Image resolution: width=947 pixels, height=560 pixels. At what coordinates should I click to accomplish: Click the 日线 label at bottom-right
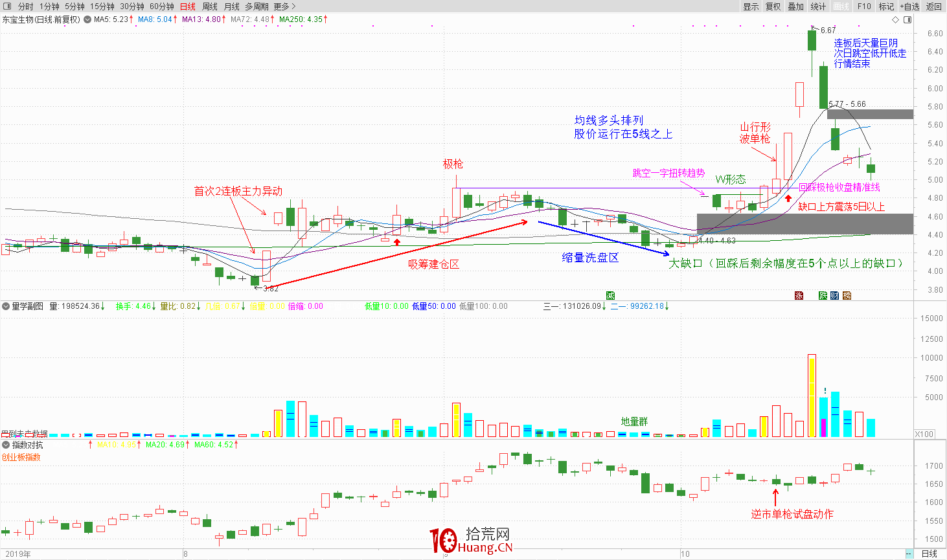[930, 554]
